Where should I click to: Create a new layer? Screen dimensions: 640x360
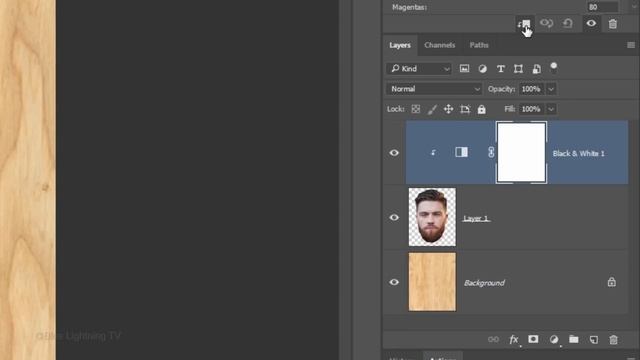click(x=594, y=340)
